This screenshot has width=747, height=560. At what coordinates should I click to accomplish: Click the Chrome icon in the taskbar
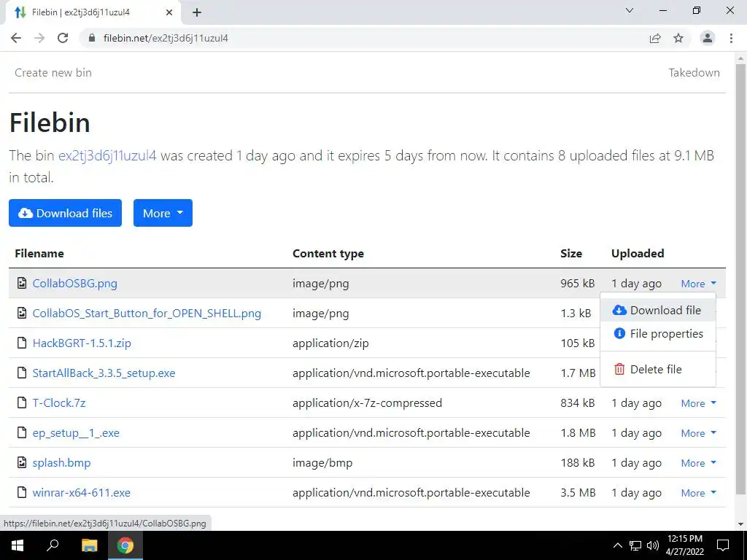pyautogui.click(x=125, y=545)
